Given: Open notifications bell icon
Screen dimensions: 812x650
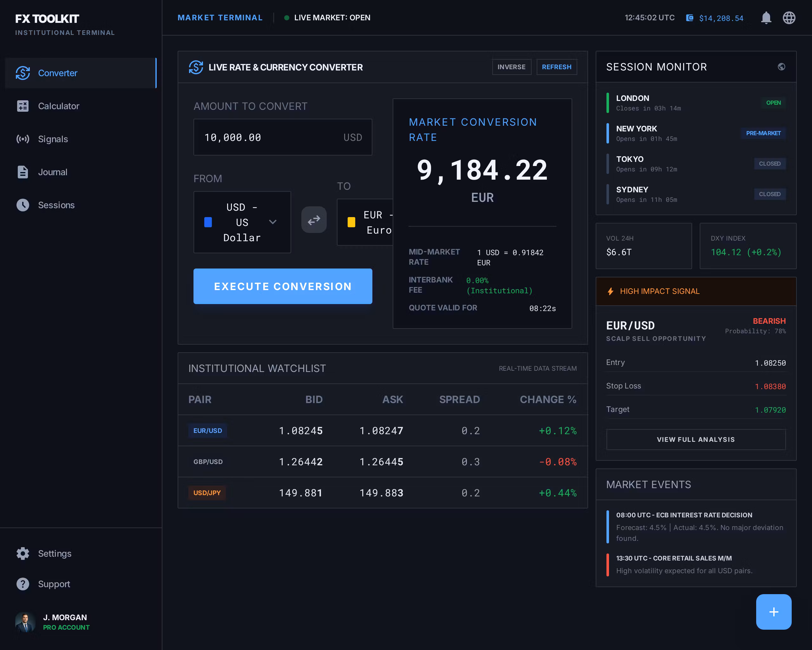Looking at the screenshot, I should click(x=766, y=18).
